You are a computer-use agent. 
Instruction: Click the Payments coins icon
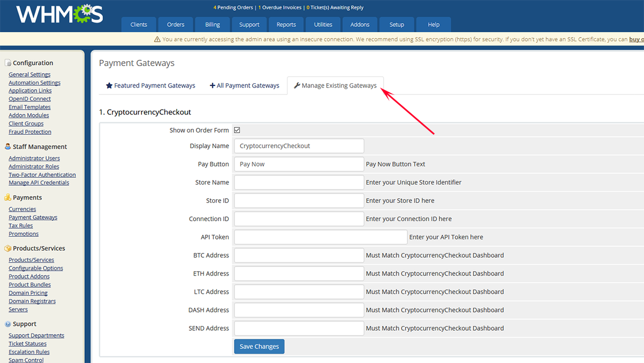point(8,198)
